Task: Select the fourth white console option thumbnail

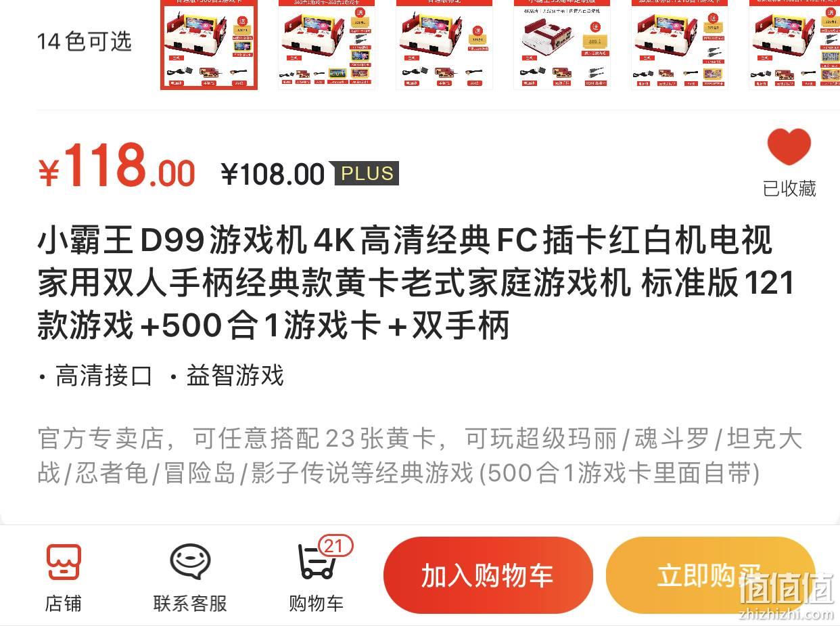Action: pos(562,44)
